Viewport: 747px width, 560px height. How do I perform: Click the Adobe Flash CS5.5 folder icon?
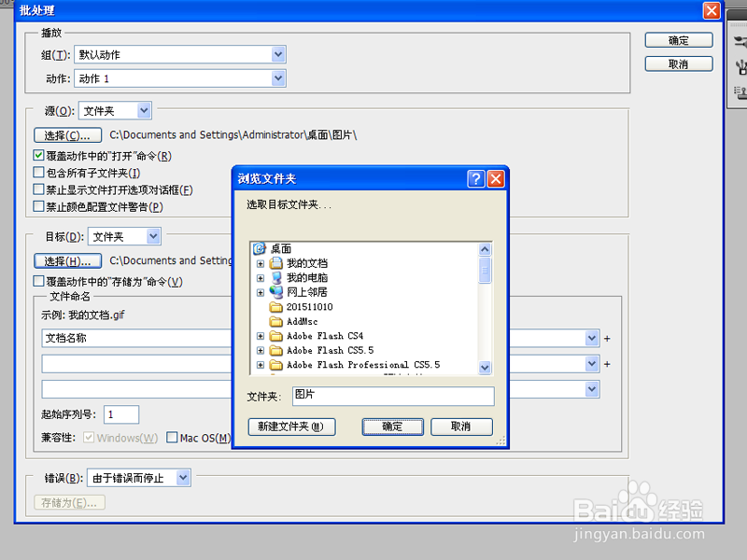click(275, 351)
